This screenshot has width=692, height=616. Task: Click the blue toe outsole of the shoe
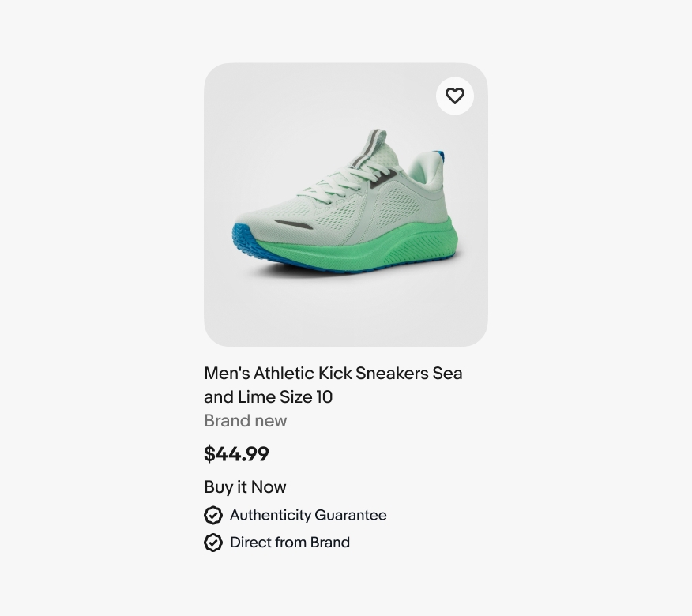(x=239, y=236)
